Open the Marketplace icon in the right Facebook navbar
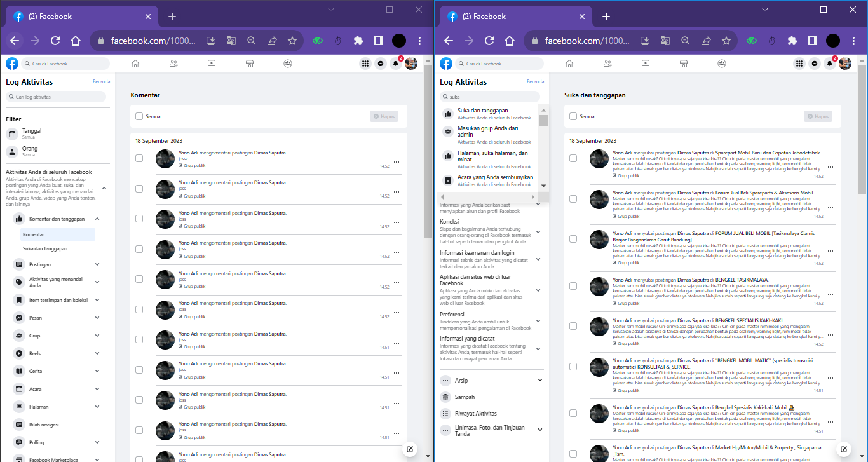 684,64
